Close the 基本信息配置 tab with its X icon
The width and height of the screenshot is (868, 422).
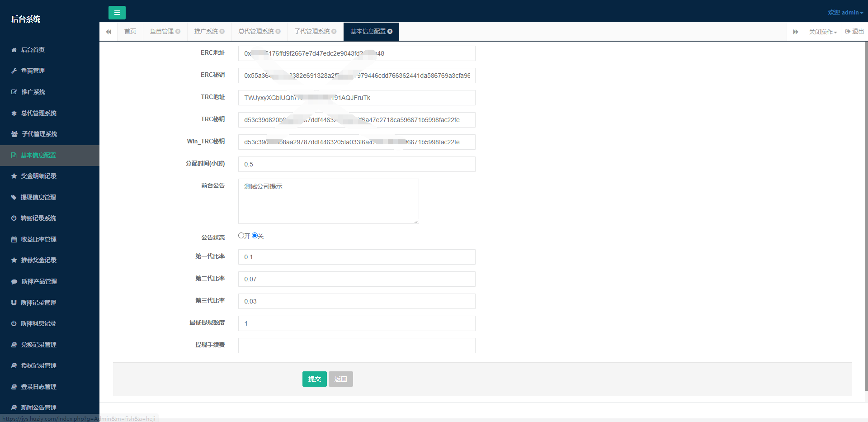pyautogui.click(x=390, y=32)
